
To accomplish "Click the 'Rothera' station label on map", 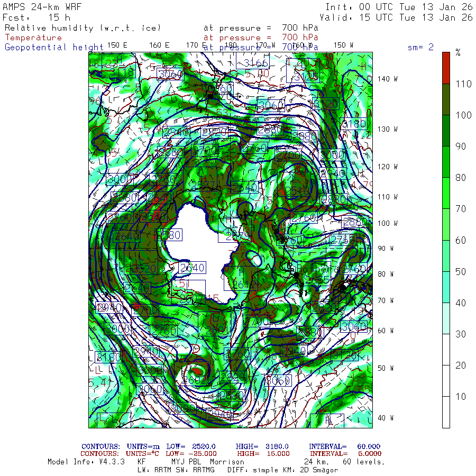I will [x=317, y=269].
